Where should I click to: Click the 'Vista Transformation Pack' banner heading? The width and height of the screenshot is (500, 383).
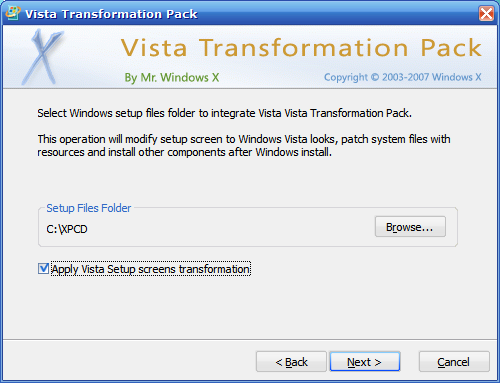[301, 47]
